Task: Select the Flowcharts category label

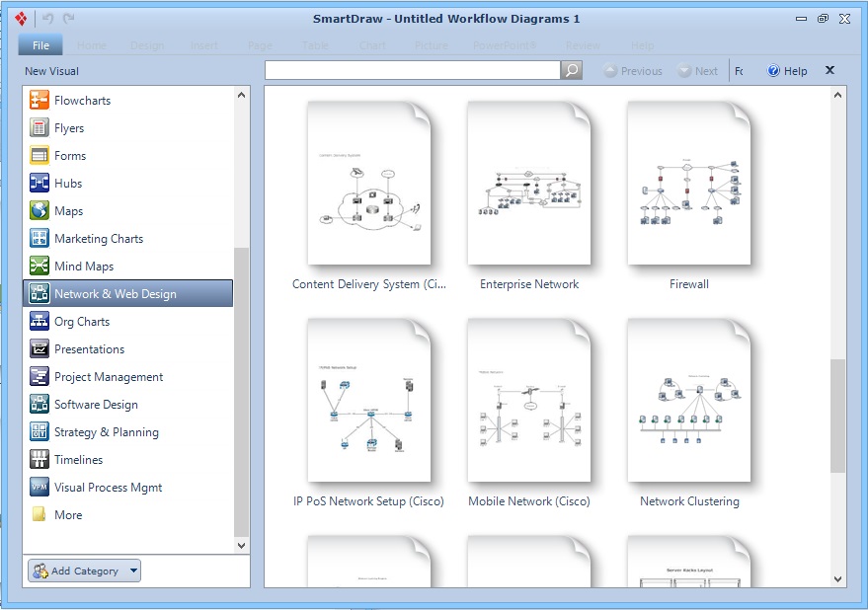Action: [83, 101]
